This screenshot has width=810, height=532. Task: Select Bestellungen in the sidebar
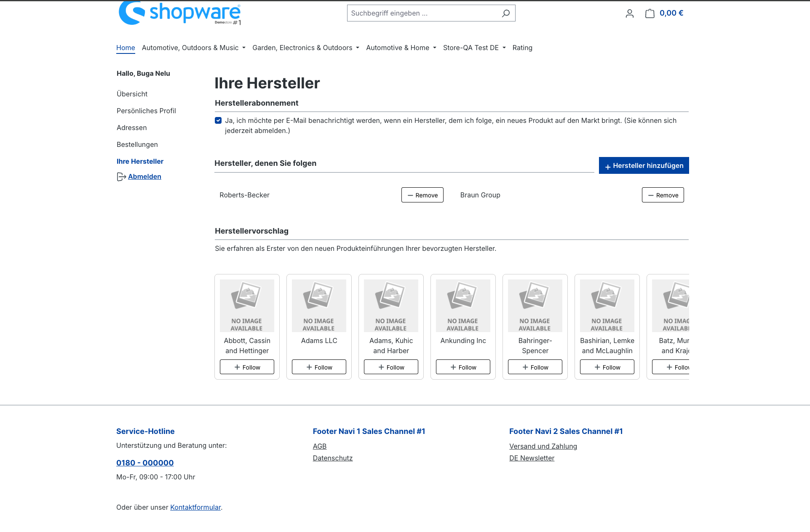coord(137,144)
